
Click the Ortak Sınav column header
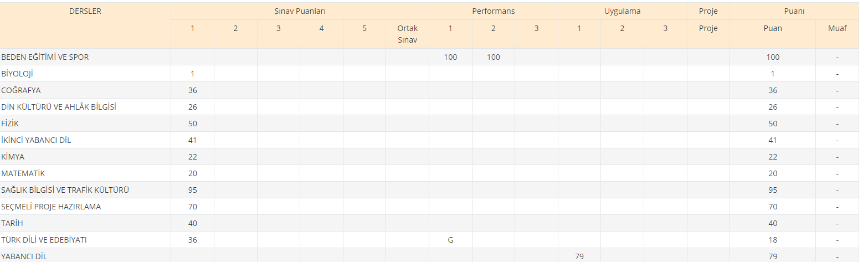(407, 34)
